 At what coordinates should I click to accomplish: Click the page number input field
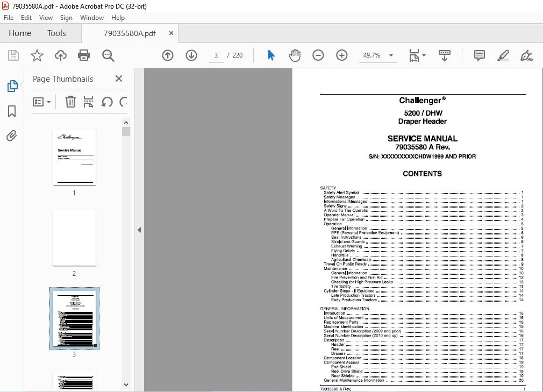coord(216,55)
